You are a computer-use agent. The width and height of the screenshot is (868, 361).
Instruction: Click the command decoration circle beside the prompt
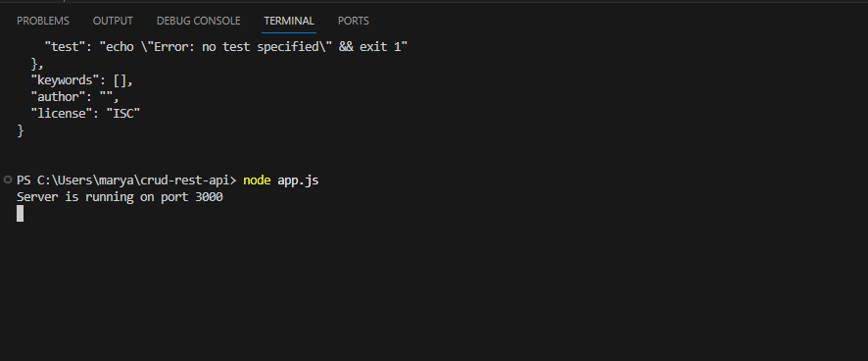pos(7,180)
